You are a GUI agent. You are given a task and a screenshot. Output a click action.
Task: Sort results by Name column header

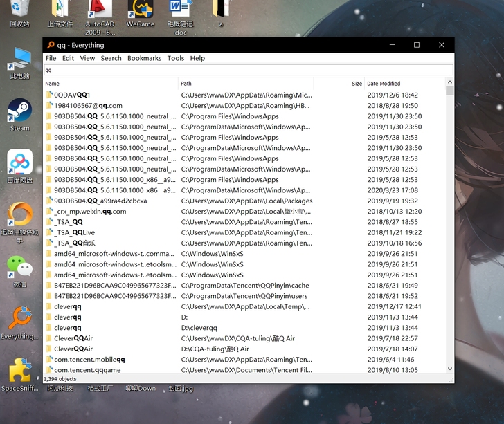coord(111,84)
